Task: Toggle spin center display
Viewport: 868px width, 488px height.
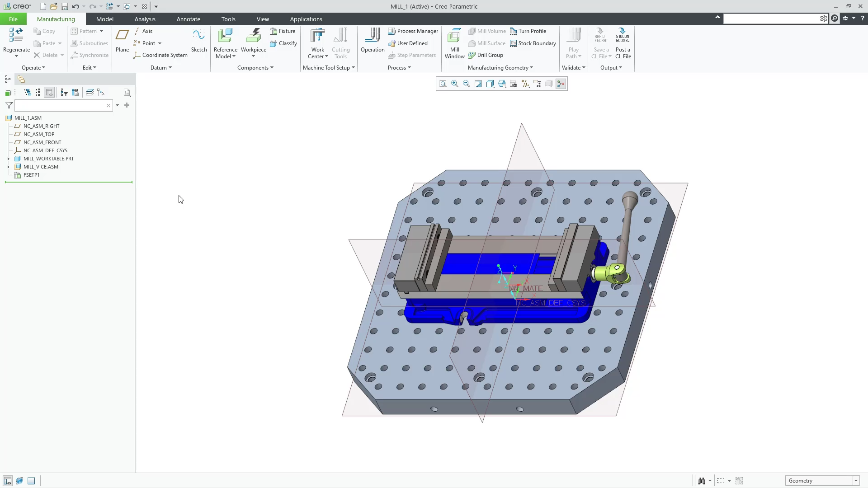Action: pos(561,84)
